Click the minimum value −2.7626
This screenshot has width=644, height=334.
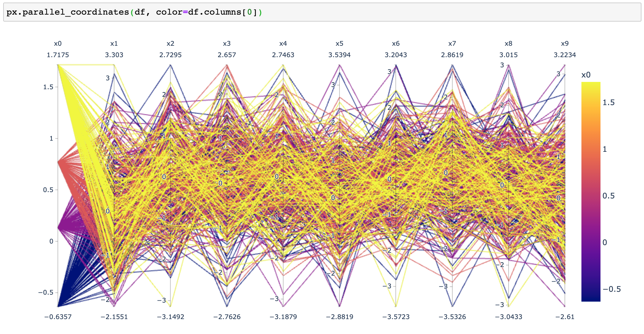227,317
